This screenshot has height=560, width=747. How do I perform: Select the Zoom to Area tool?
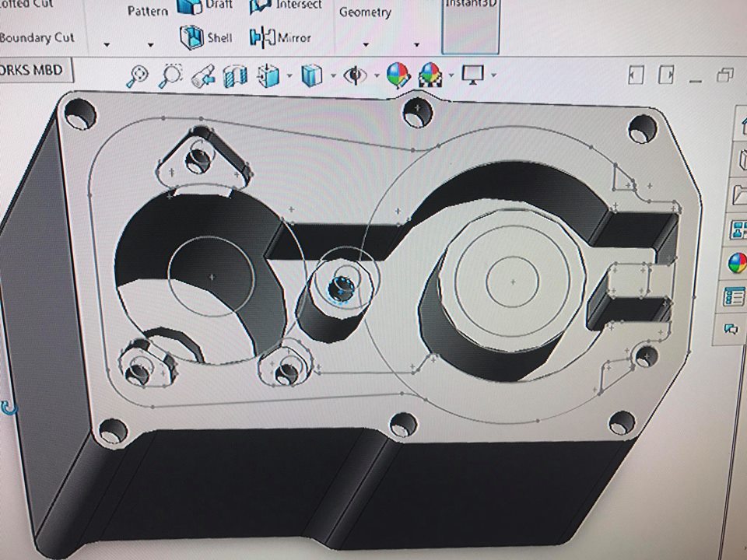point(170,75)
